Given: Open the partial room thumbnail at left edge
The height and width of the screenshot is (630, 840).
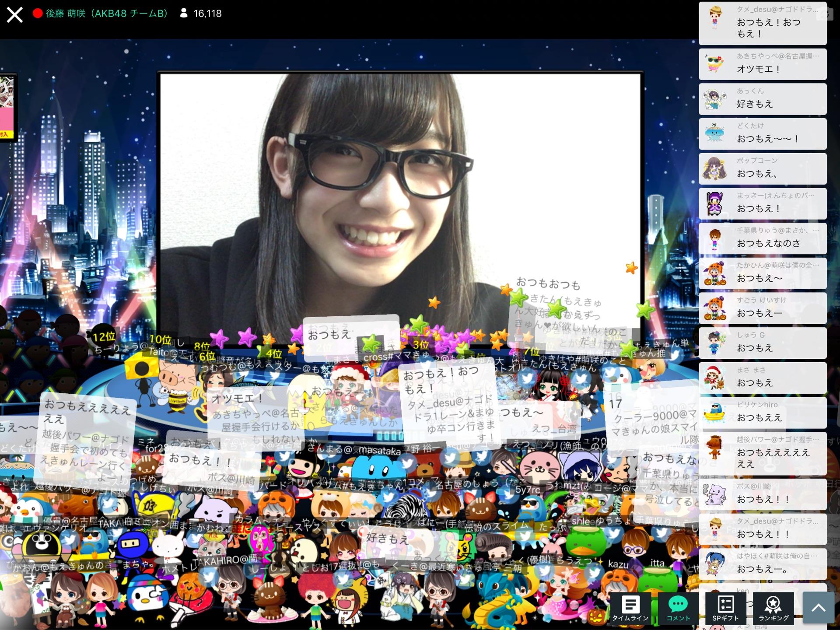Looking at the screenshot, I should tap(7, 108).
